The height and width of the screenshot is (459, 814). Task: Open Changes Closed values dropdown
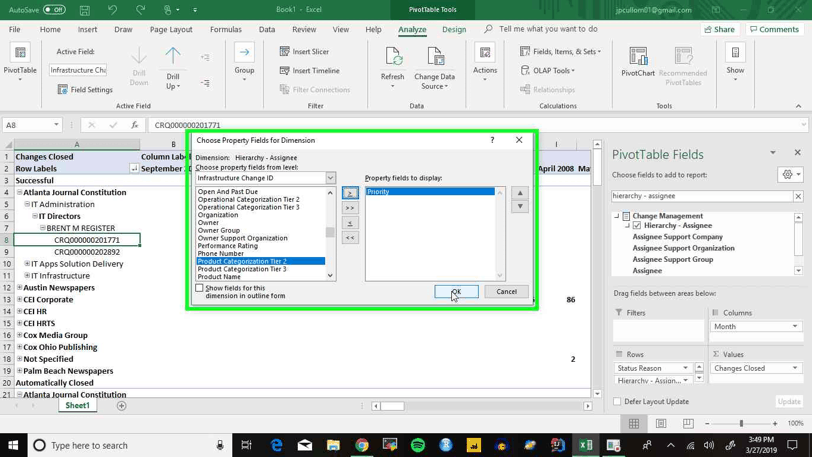(795, 368)
